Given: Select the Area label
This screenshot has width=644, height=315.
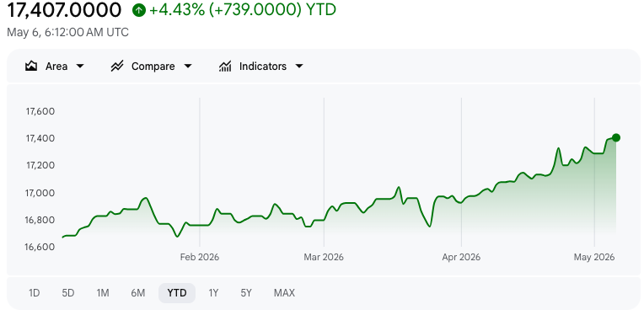Looking at the screenshot, I should point(56,67).
